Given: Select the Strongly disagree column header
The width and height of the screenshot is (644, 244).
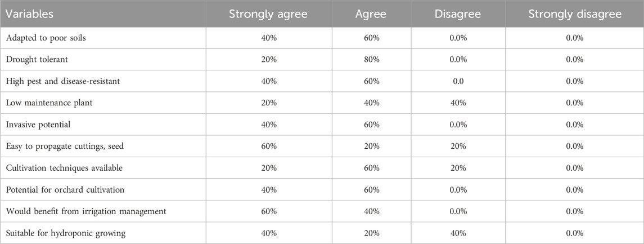Looking at the screenshot, I should (x=575, y=14).
